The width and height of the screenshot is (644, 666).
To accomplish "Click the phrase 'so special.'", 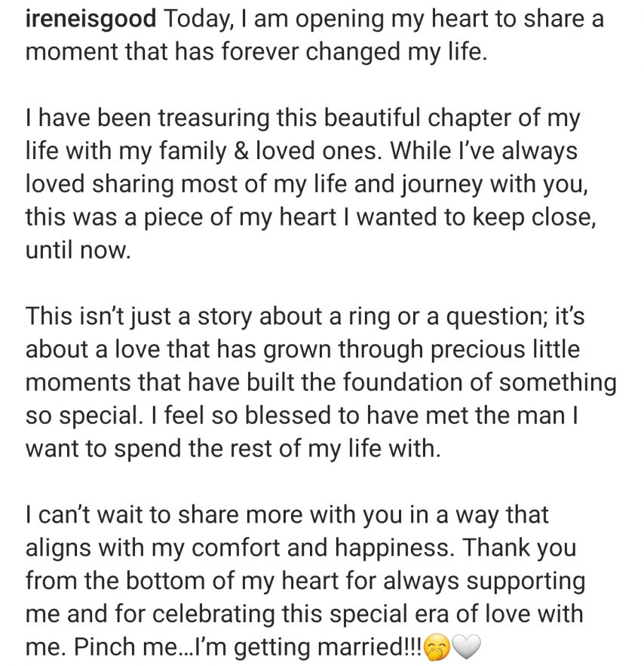I will tap(84, 416).
